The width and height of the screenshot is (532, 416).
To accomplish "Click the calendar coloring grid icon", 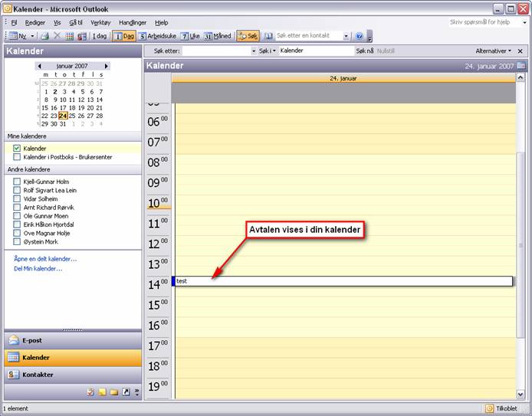I will [70, 36].
